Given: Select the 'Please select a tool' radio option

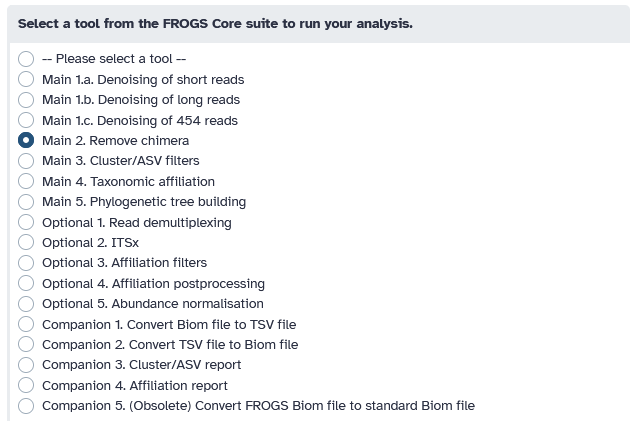Looking at the screenshot, I should tap(26, 59).
